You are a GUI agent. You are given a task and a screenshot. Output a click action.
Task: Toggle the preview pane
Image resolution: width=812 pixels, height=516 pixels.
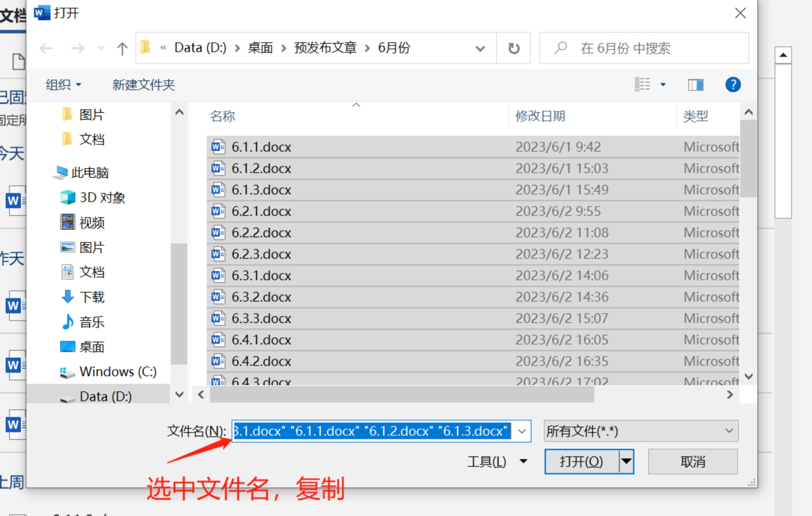pyautogui.click(x=696, y=85)
